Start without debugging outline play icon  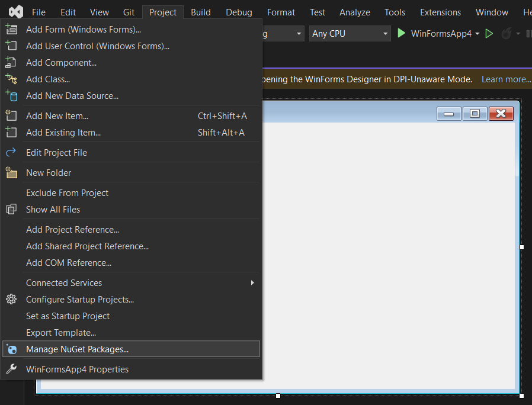coord(489,34)
